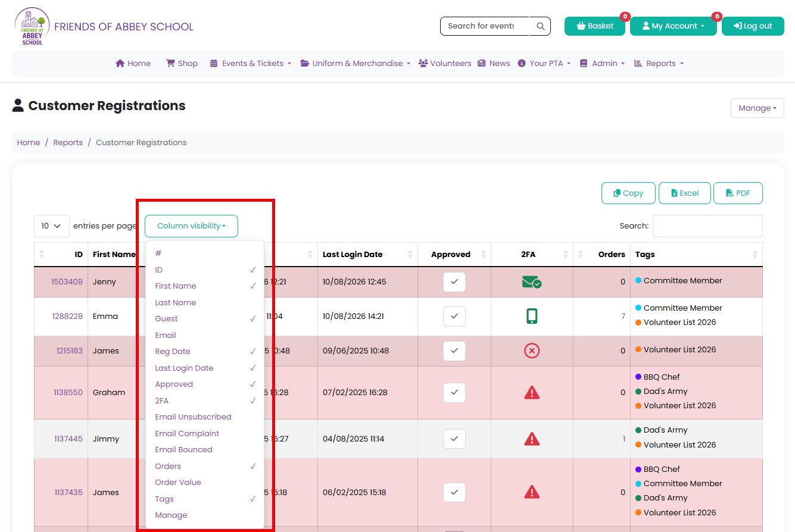Toggle ID column visibility in dropdown
This screenshot has height=532, width=795.
click(x=205, y=270)
